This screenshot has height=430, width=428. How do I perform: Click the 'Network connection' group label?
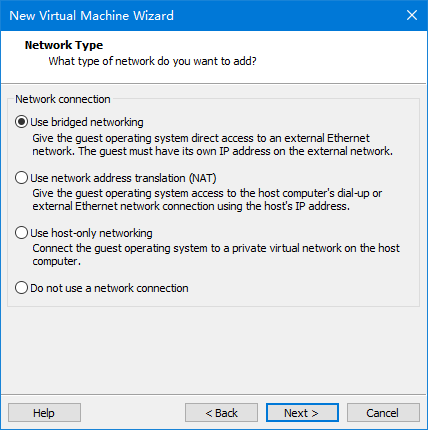(x=63, y=99)
